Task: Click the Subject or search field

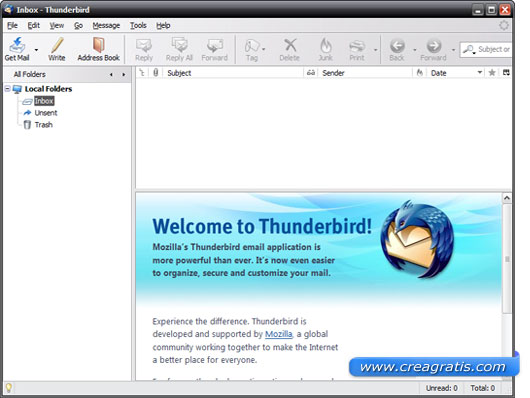Action: click(494, 49)
